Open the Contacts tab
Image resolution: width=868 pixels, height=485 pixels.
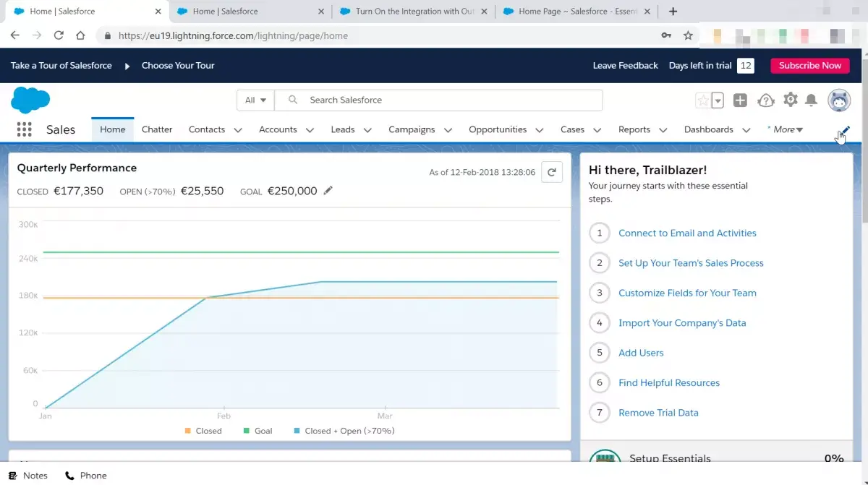pos(207,129)
